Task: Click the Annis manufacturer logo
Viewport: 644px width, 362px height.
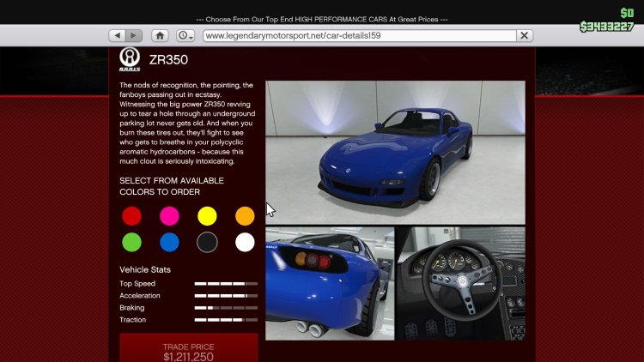Action: click(x=130, y=59)
